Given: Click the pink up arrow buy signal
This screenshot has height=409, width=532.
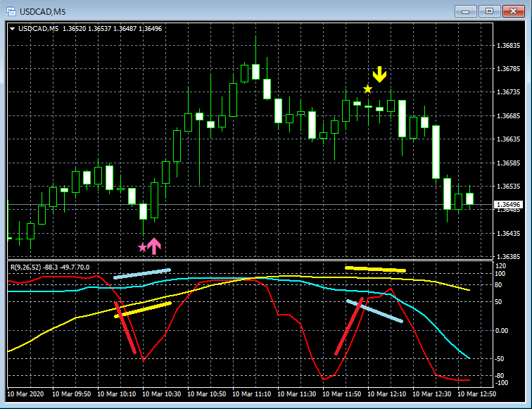Looking at the screenshot, I should (x=154, y=246).
